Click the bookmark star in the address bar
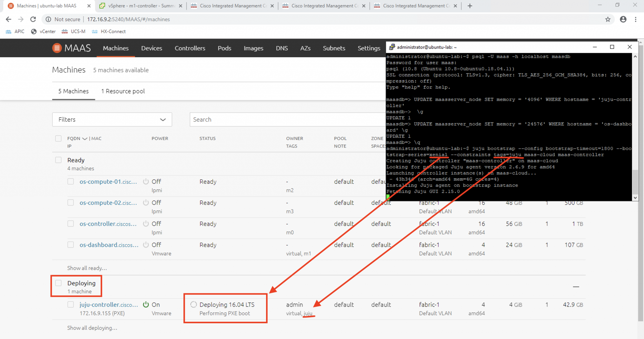The image size is (644, 339). [608, 19]
